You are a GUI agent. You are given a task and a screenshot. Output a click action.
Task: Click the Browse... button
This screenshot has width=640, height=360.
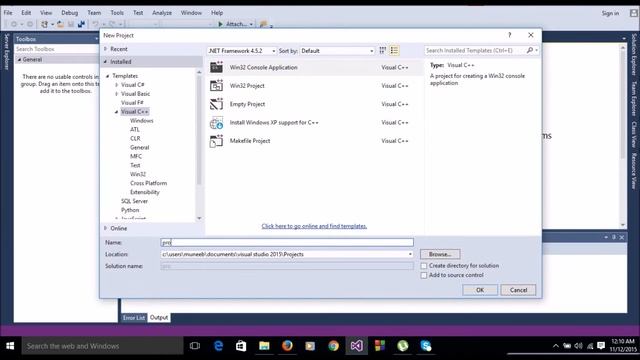(x=440, y=254)
